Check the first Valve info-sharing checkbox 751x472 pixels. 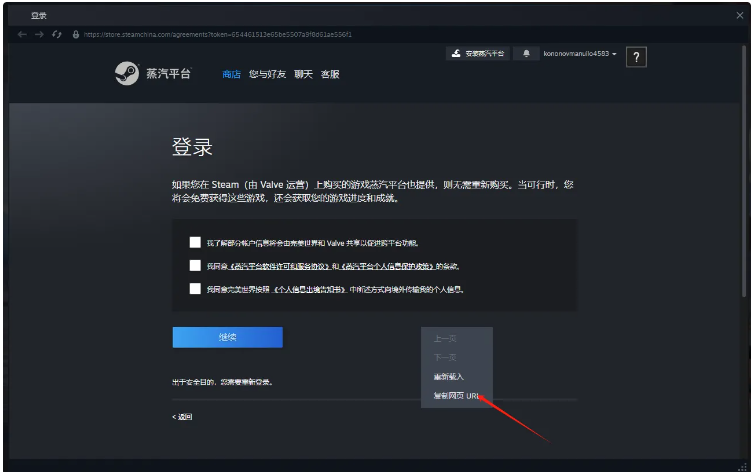[x=195, y=242]
